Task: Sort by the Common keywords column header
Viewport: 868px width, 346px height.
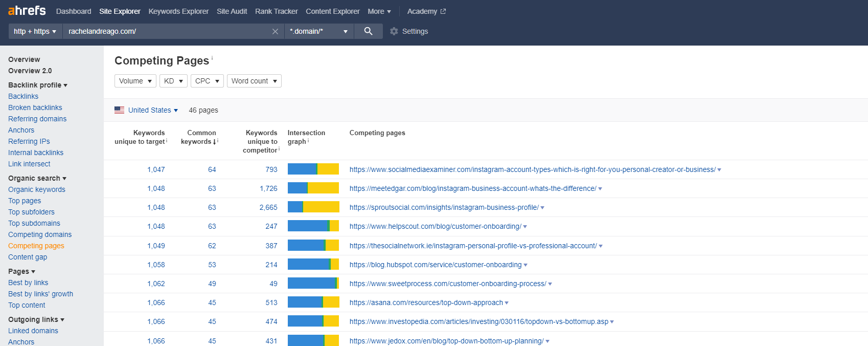Action: click(x=199, y=137)
